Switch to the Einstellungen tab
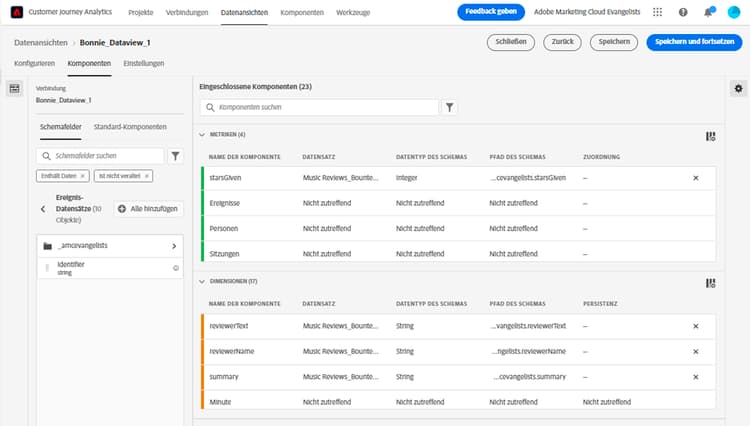Screen dimensions: 750x426 coord(144,63)
